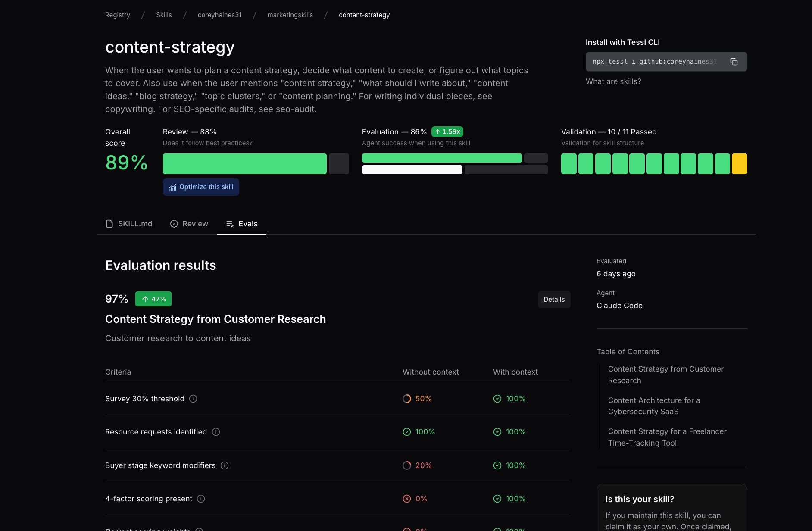Show info for Buyer stage keyword modifiers
The image size is (812, 531).
225,465
